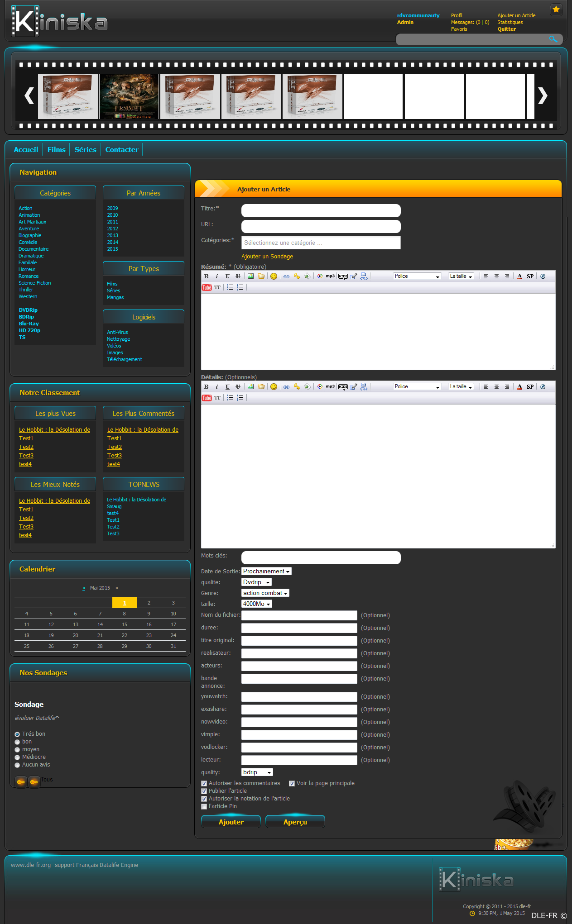Click the Ajouter submit button
The width and height of the screenshot is (572, 924).
pyautogui.click(x=231, y=822)
